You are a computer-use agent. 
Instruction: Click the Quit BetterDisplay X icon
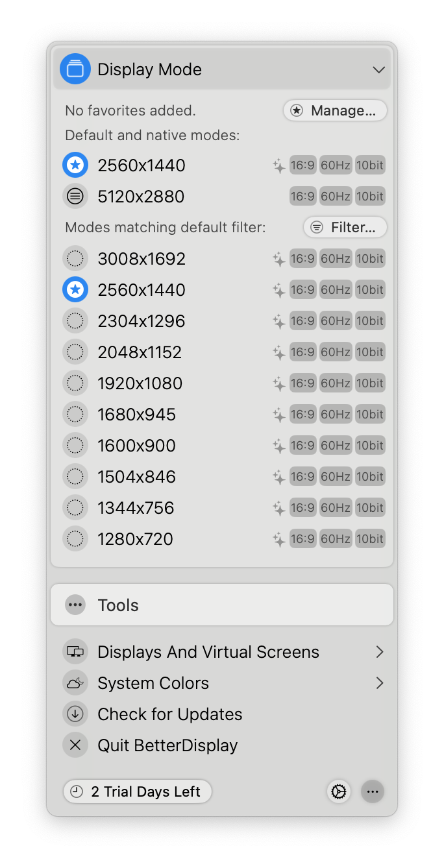(75, 745)
